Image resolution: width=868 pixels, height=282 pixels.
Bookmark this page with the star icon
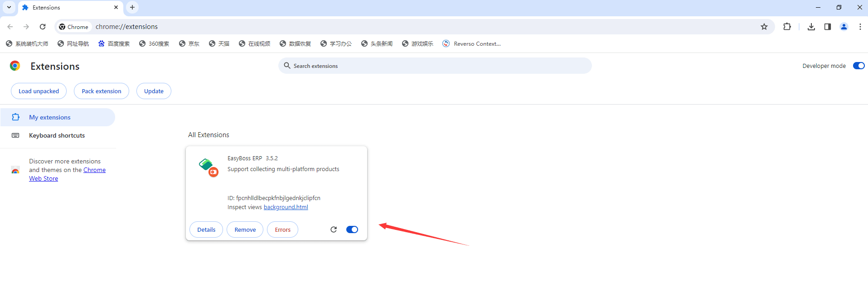click(x=764, y=27)
